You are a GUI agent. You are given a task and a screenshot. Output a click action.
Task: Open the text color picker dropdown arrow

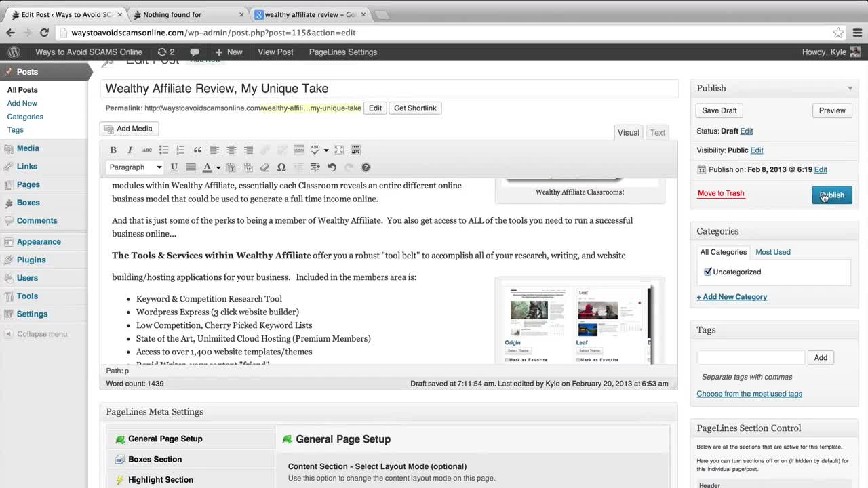click(x=218, y=167)
